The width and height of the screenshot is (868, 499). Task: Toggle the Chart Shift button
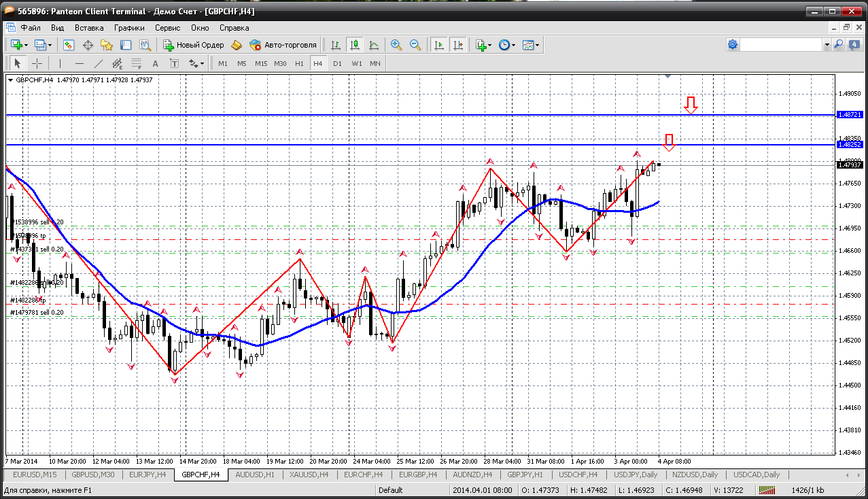coord(458,45)
